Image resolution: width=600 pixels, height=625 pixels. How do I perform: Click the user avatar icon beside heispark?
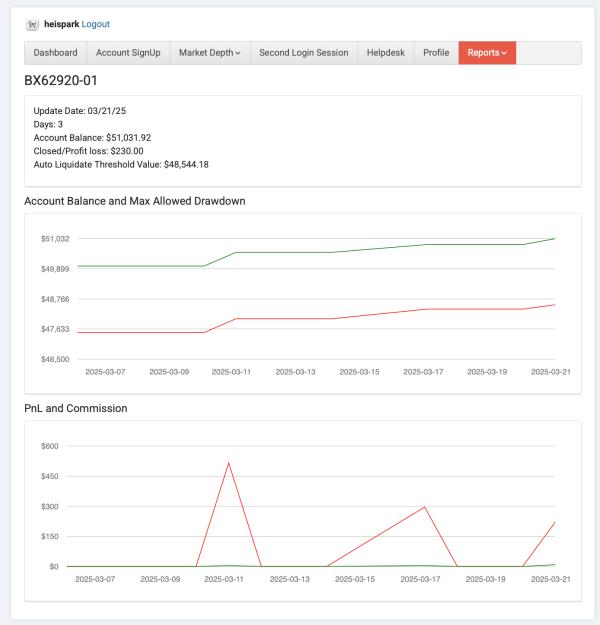(32, 25)
